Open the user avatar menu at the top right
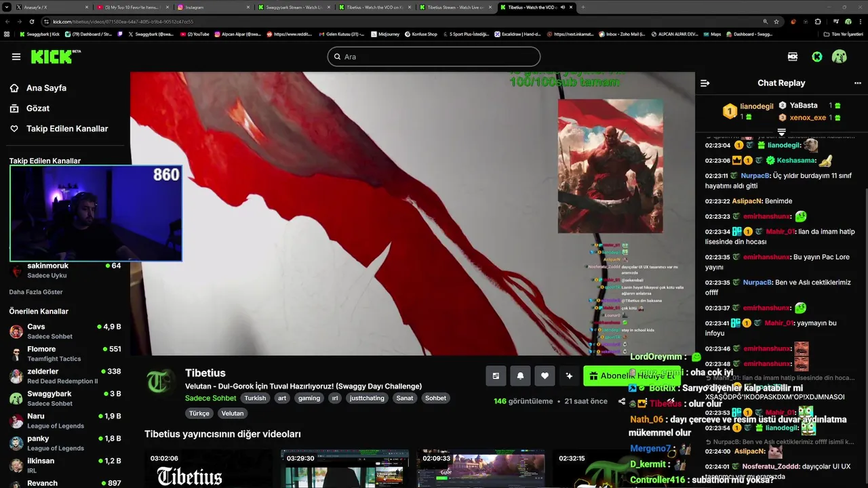 click(x=840, y=57)
